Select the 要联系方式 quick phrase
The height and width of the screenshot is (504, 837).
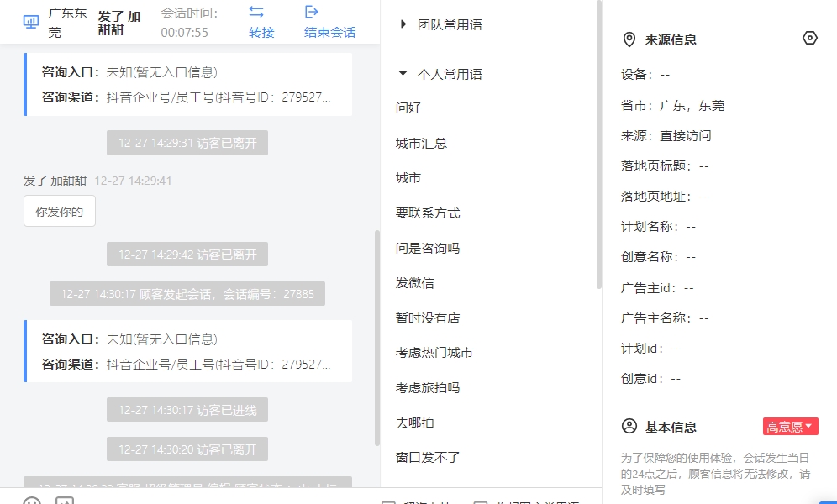(x=428, y=213)
